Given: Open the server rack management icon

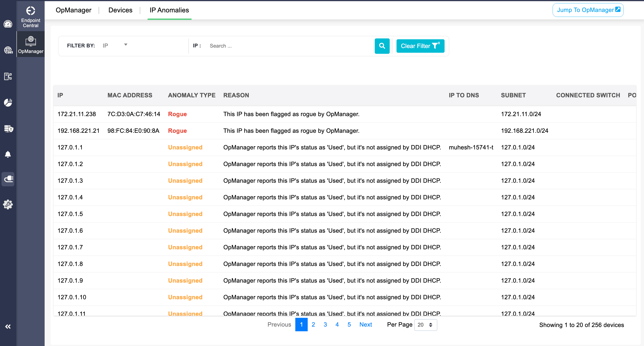Looking at the screenshot, I should (x=8, y=77).
